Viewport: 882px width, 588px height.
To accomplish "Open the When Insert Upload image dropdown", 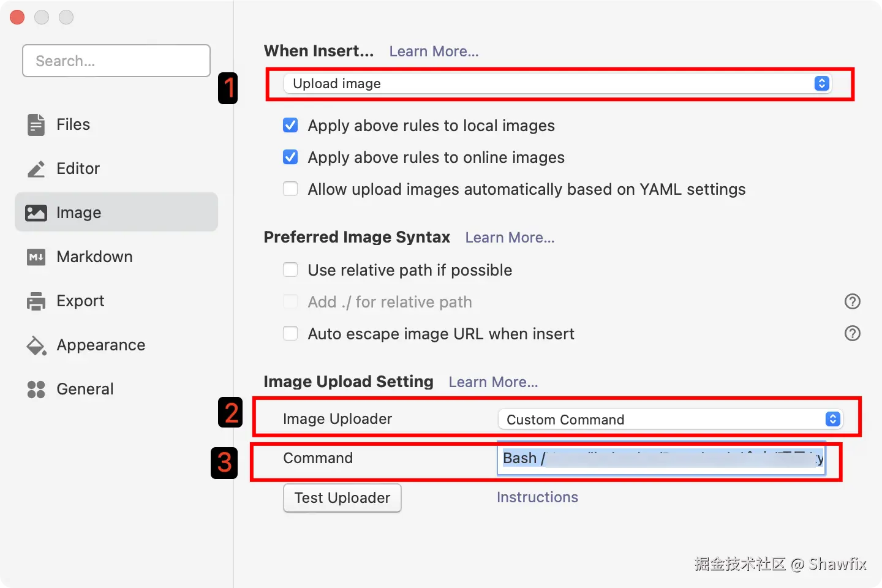I will [x=557, y=84].
